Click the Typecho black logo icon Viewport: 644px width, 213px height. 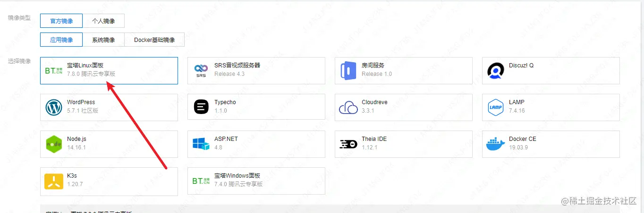pos(201,107)
